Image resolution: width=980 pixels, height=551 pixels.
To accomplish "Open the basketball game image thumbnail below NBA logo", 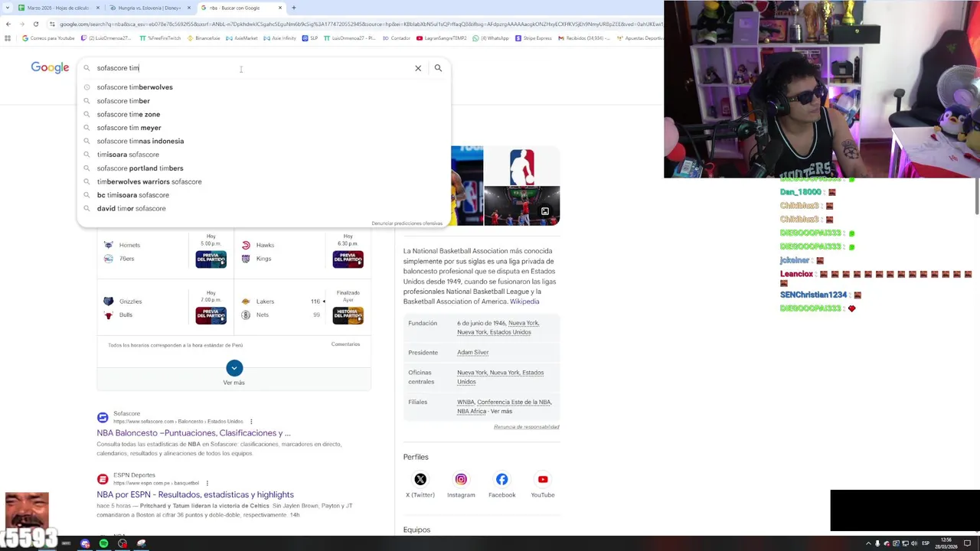I will (522, 207).
